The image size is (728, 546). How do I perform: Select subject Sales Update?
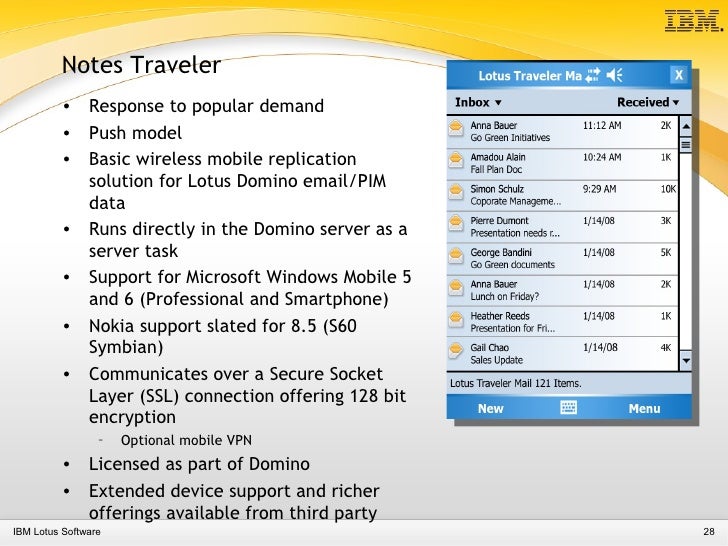496,360
